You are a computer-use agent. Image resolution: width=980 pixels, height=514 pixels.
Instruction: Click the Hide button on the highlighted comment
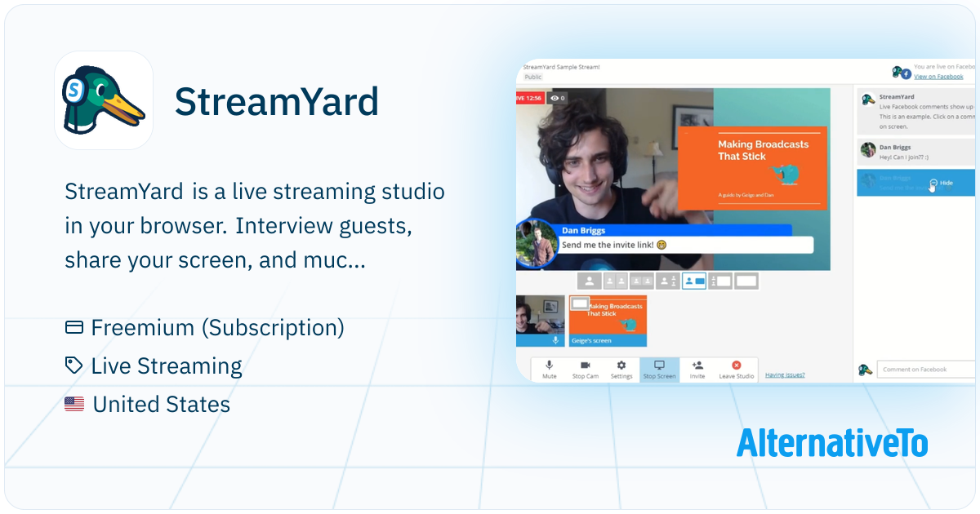tap(941, 183)
